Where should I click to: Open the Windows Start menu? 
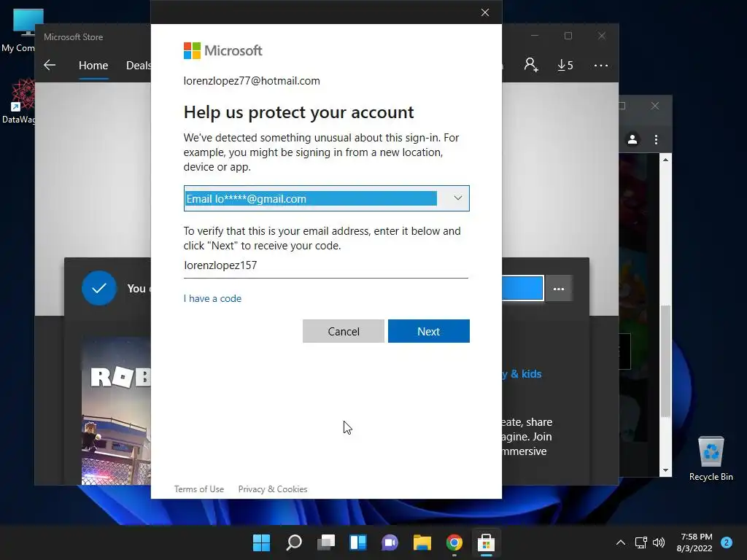261,542
